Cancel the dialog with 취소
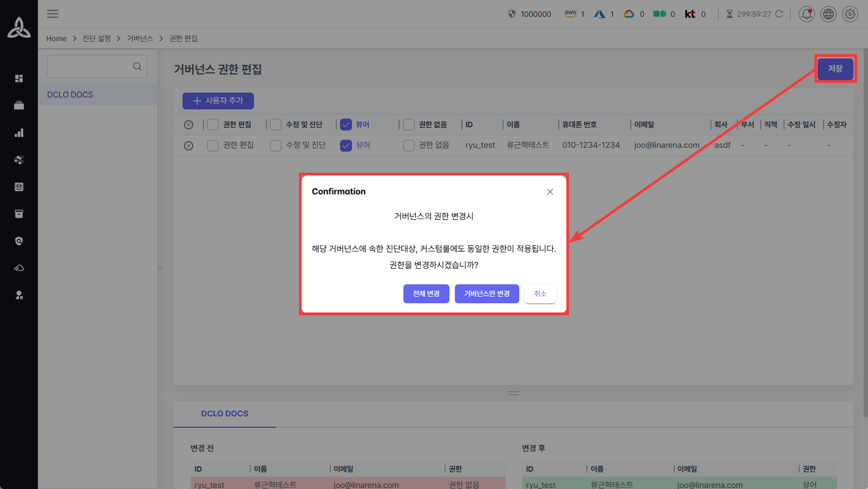 540,294
